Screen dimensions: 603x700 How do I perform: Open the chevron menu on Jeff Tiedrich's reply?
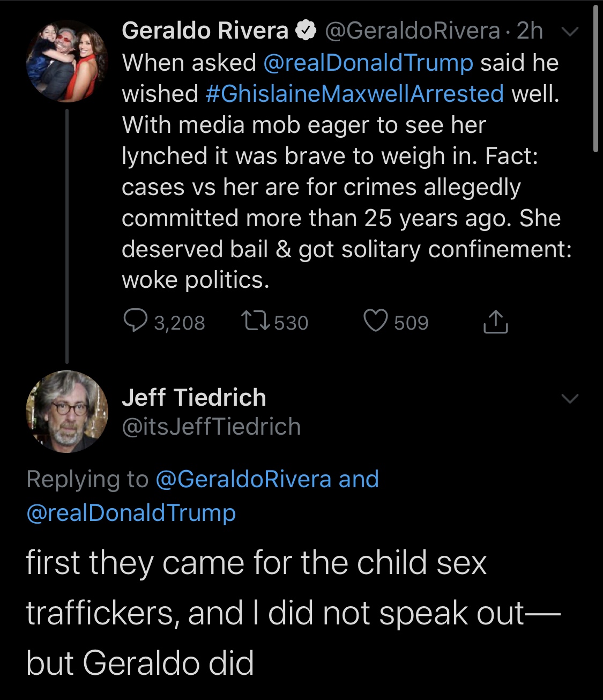(570, 398)
